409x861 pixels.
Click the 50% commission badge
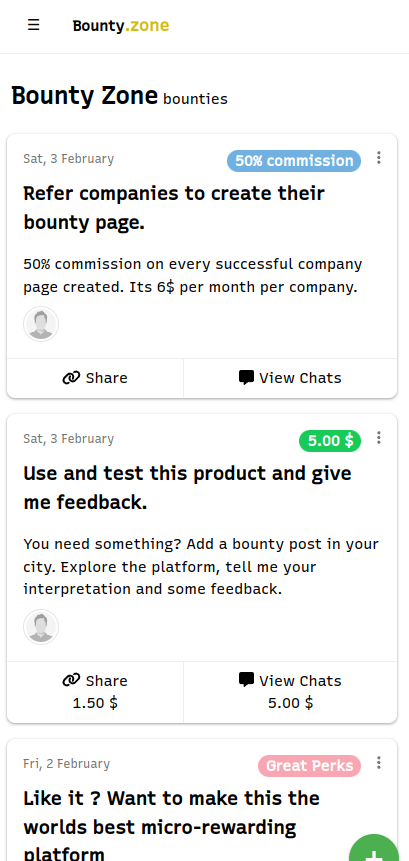(294, 161)
